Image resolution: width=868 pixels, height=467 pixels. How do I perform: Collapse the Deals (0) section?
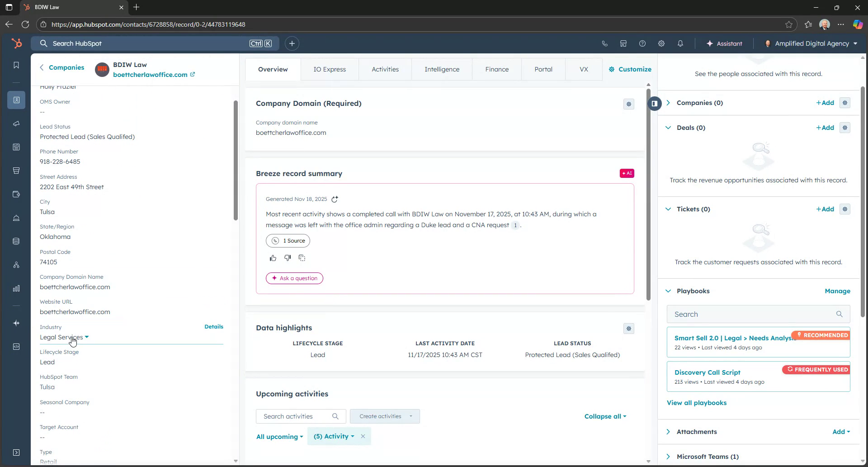pyautogui.click(x=668, y=127)
